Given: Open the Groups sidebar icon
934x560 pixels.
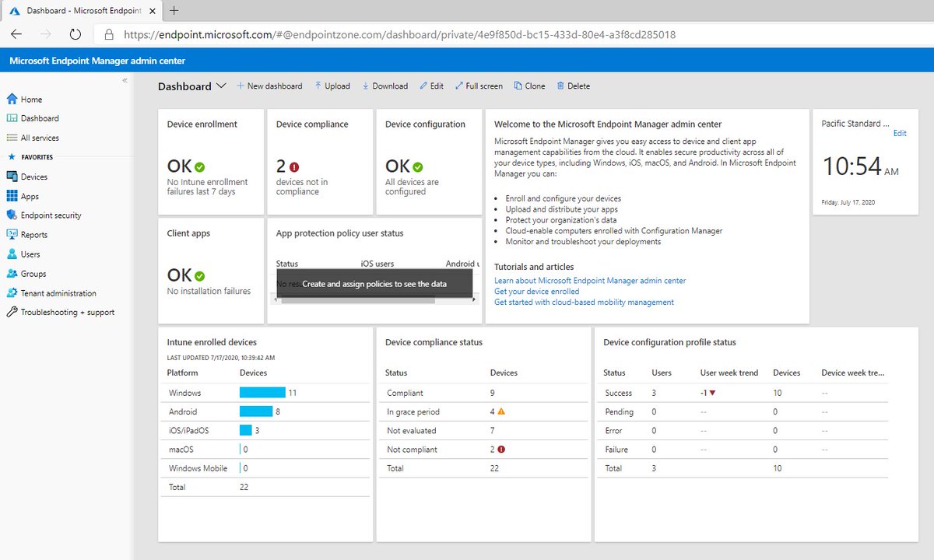Looking at the screenshot, I should (x=12, y=274).
